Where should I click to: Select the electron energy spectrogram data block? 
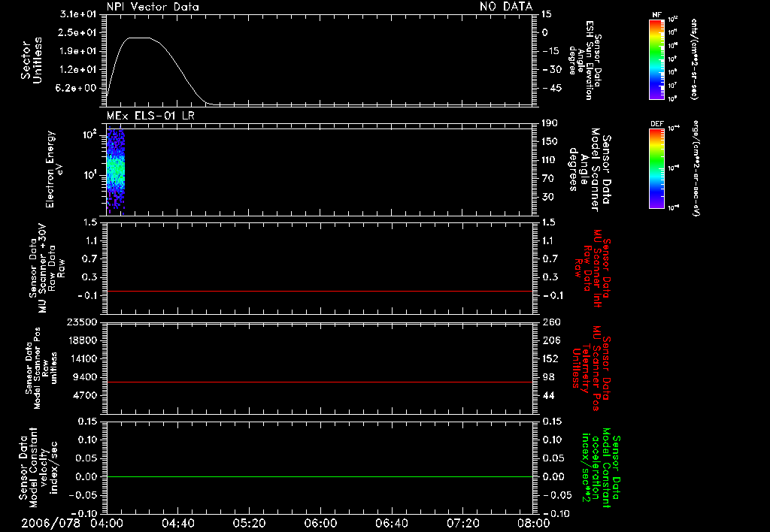point(116,171)
